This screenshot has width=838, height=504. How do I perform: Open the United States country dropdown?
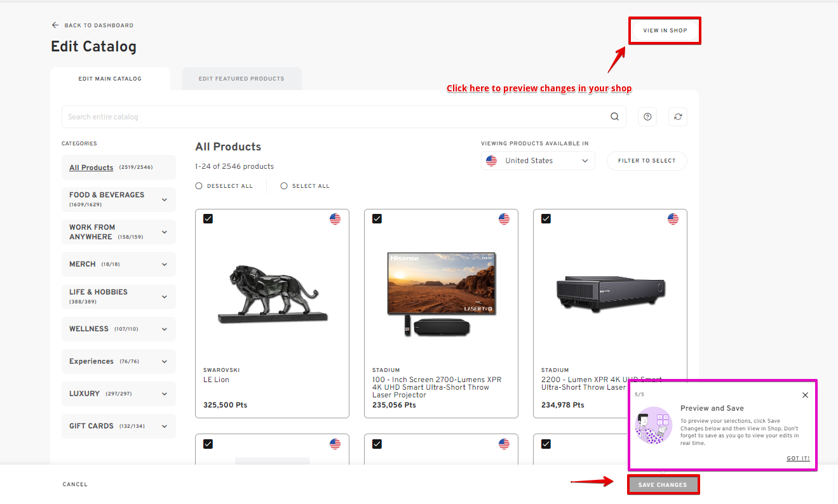538,161
